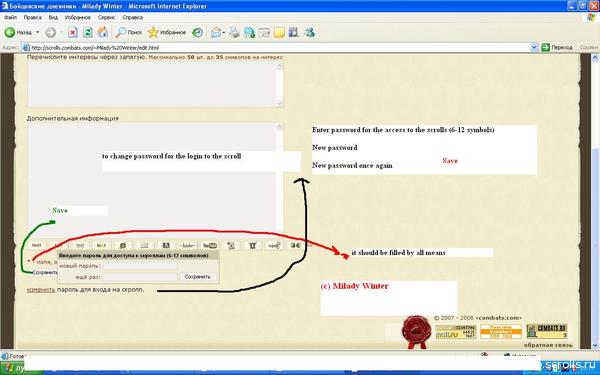Go back with the Назад button

pos(18,33)
